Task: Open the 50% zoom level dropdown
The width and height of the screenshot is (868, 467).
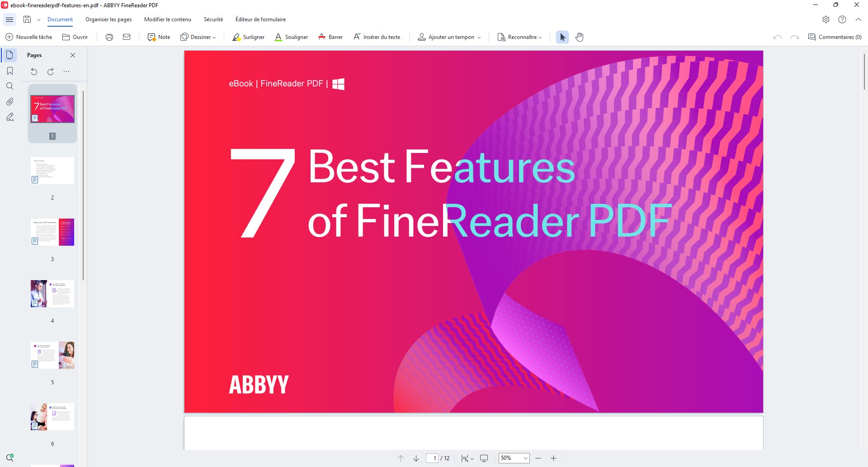Action: tap(514, 458)
